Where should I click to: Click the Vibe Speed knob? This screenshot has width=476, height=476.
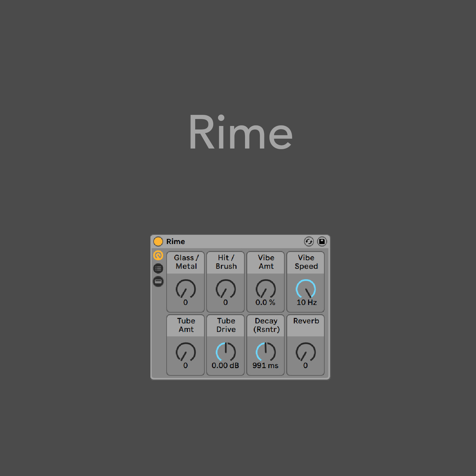tap(306, 289)
